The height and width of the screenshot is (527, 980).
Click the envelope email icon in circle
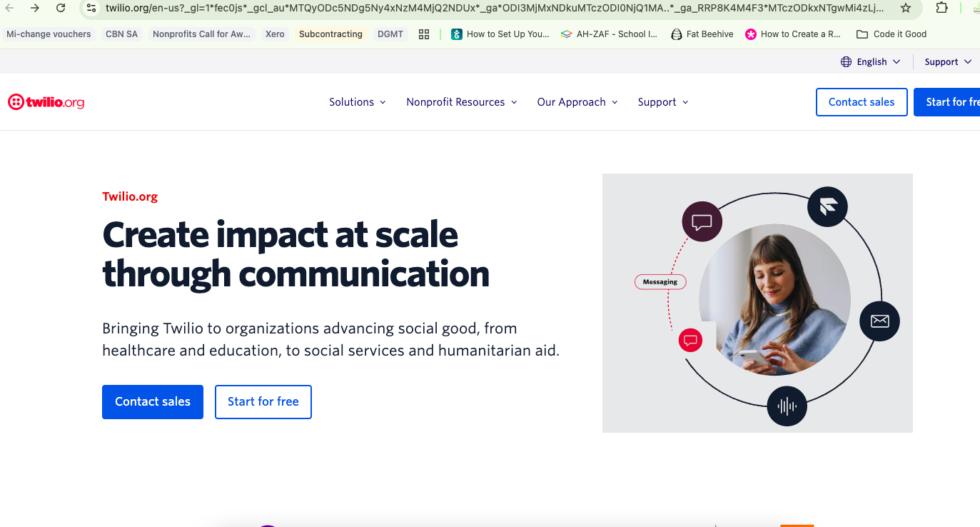click(x=879, y=321)
